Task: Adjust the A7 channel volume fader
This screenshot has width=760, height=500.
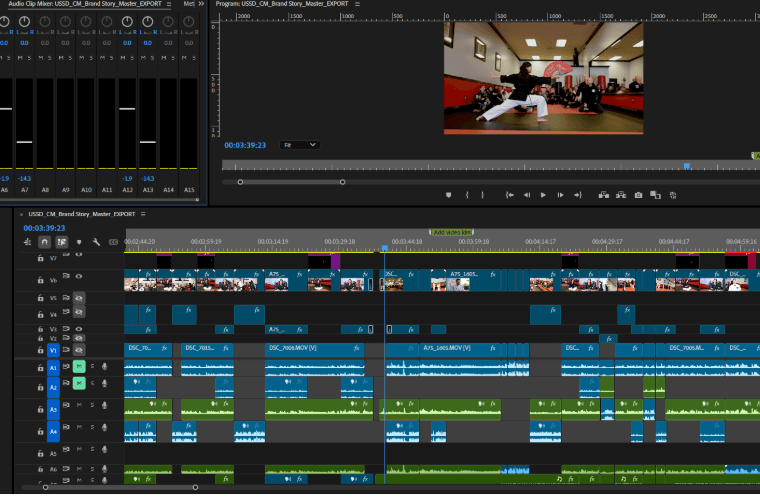Action: (x=24, y=142)
